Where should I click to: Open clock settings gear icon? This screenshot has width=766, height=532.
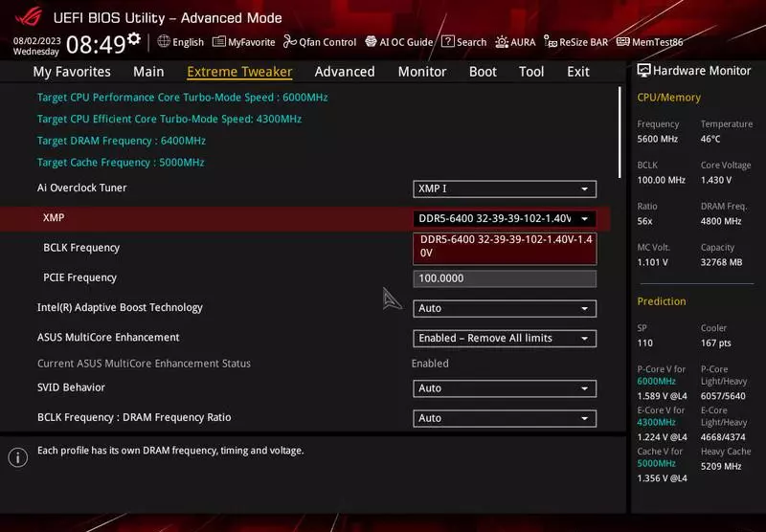click(x=134, y=38)
